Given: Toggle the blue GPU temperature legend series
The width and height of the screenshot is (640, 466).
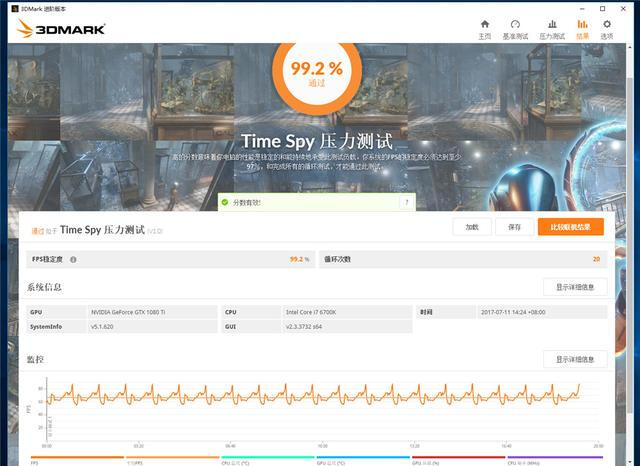Looking at the screenshot, I should (x=363, y=460).
